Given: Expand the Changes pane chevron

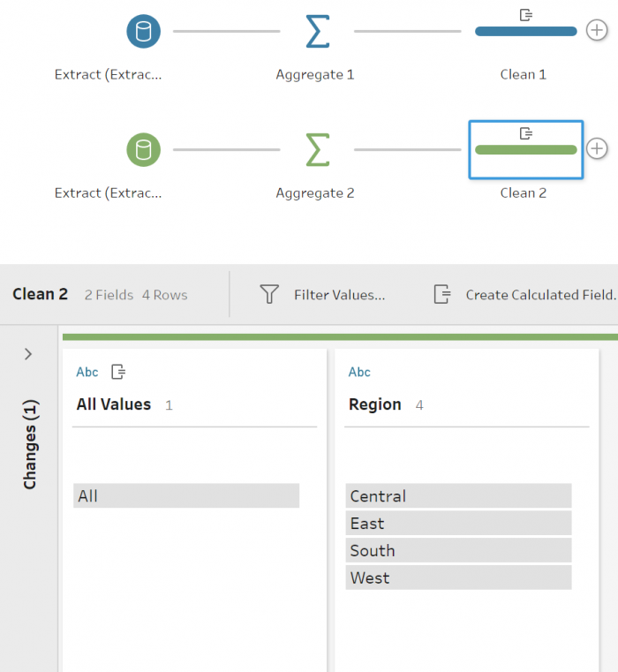Looking at the screenshot, I should point(28,354).
